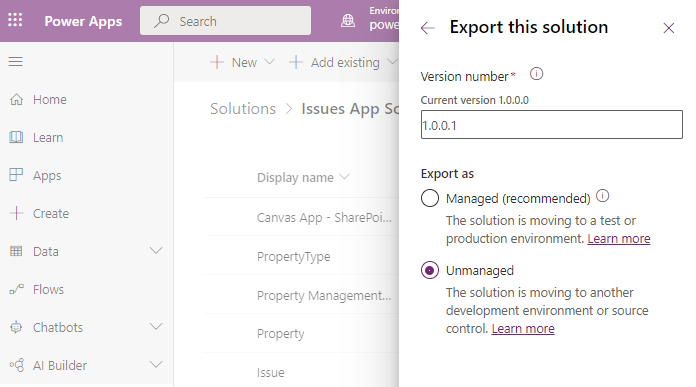Click the New toolbar button
This screenshot has height=387, width=696.
234,62
